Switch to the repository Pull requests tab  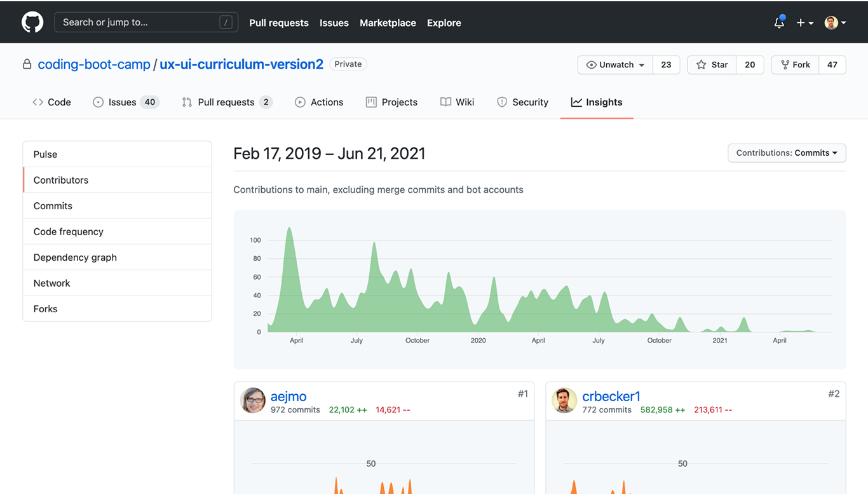tap(226, 102)
